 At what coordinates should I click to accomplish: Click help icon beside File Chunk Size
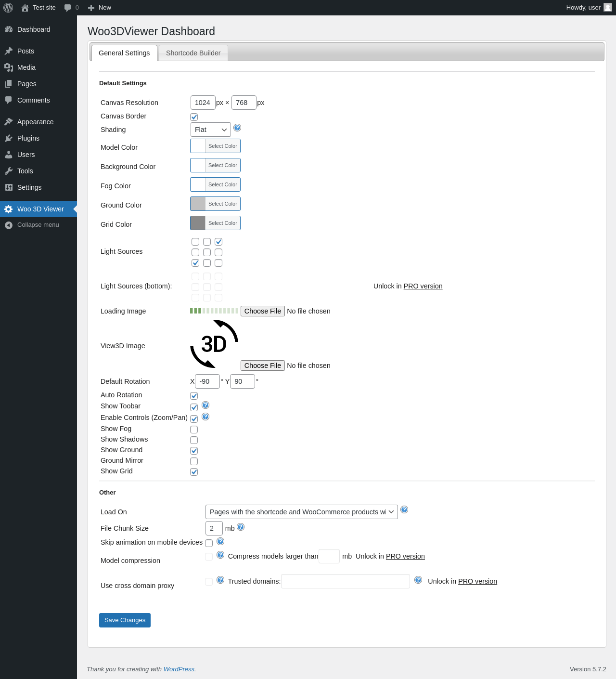coord(241,527)
